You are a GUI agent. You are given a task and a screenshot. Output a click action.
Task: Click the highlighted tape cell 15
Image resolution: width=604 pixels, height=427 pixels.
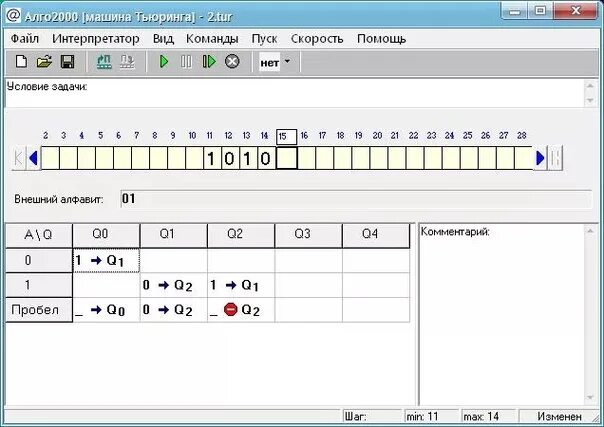pyautogui.click(x=287, y=158)
